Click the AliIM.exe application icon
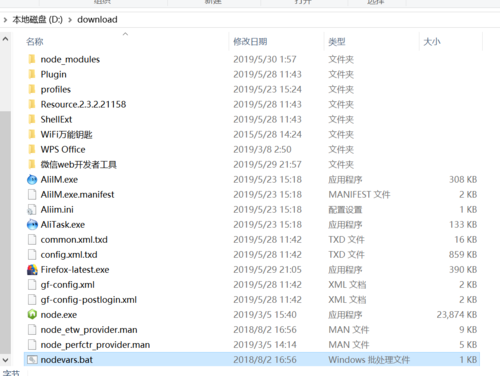This screenshot has height=376, width=500. point(32,179)
